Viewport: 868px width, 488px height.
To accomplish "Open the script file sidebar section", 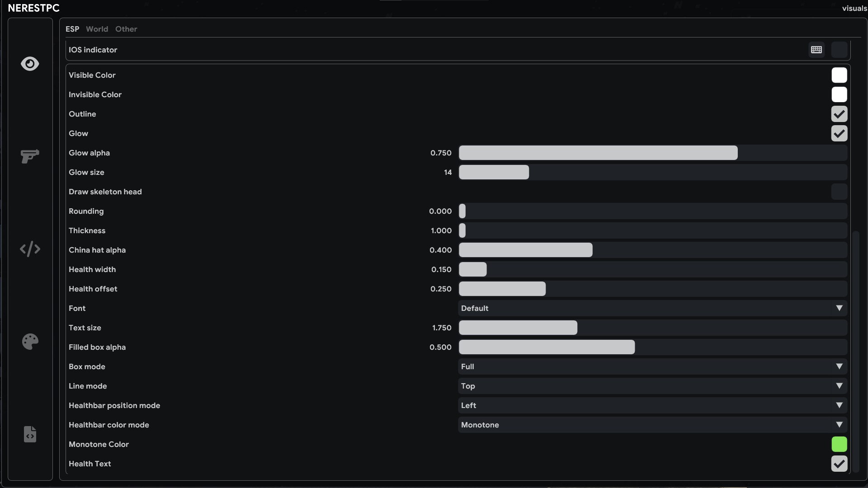I will tap(30, 434).
